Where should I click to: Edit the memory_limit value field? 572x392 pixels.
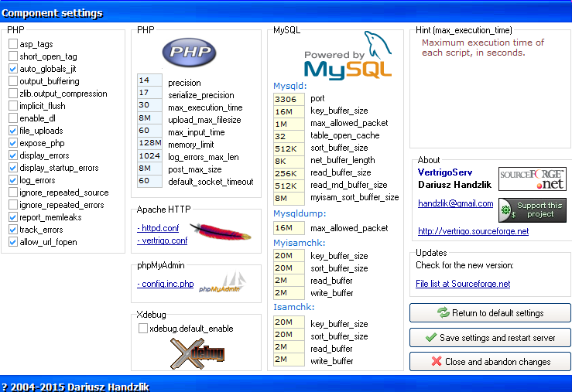coord(149,145)
